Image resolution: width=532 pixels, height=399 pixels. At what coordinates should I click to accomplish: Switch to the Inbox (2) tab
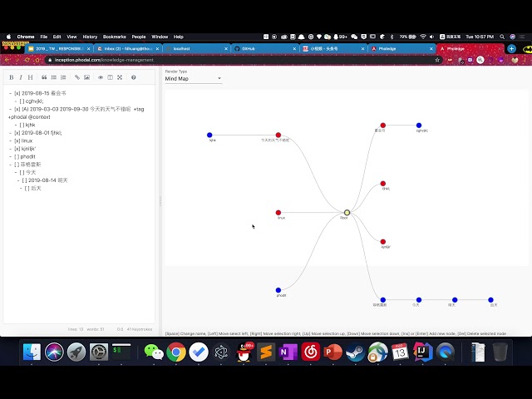128,49
